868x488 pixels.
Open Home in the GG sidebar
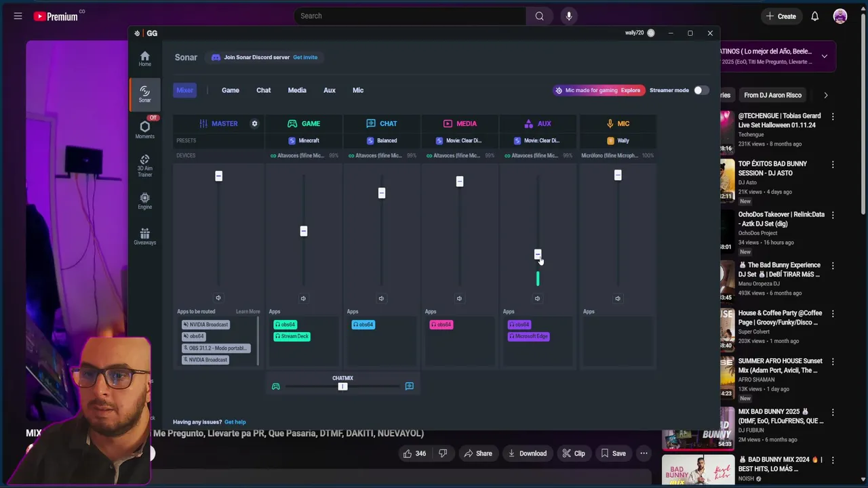pyautogui.click(x=144, y=59)
